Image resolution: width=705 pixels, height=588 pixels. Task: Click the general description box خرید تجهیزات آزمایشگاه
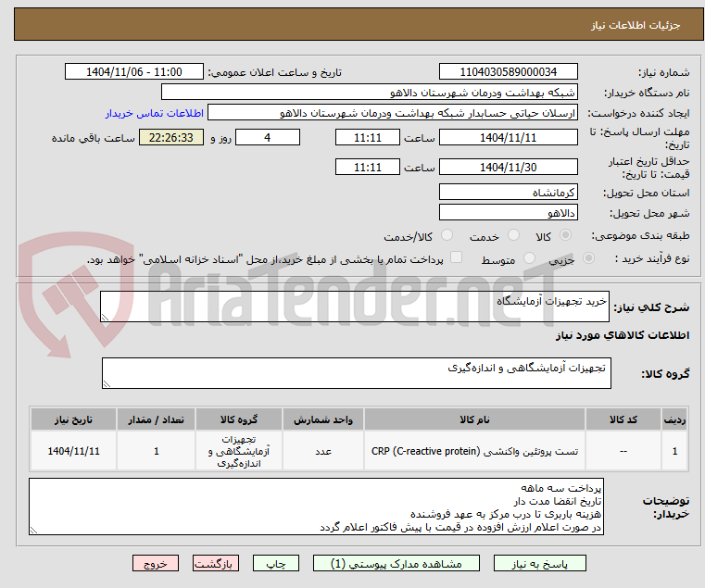pos(354,307)
